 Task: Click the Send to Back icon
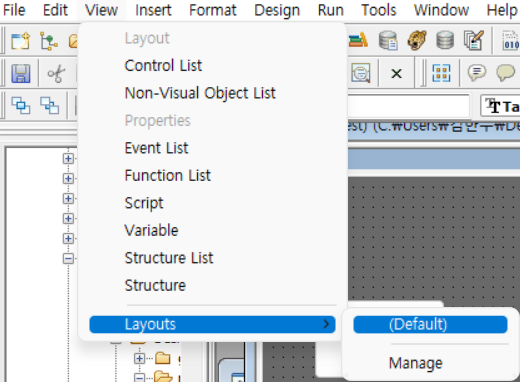[49, 105]
